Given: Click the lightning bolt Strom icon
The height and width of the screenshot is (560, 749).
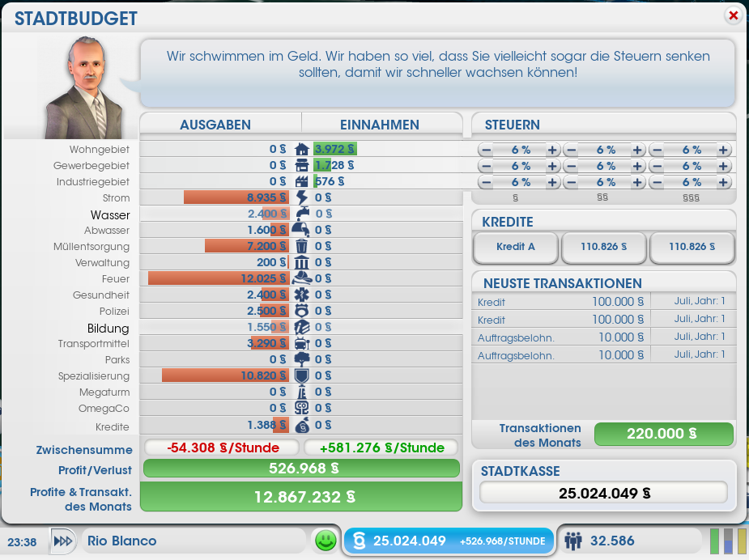Looking at the screenshot, I should pos(301,197).
